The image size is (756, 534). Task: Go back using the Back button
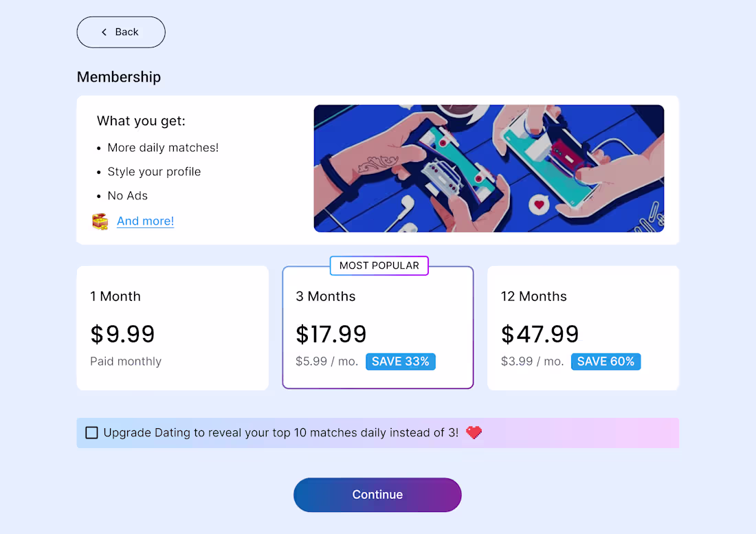[x=121, y=32]
